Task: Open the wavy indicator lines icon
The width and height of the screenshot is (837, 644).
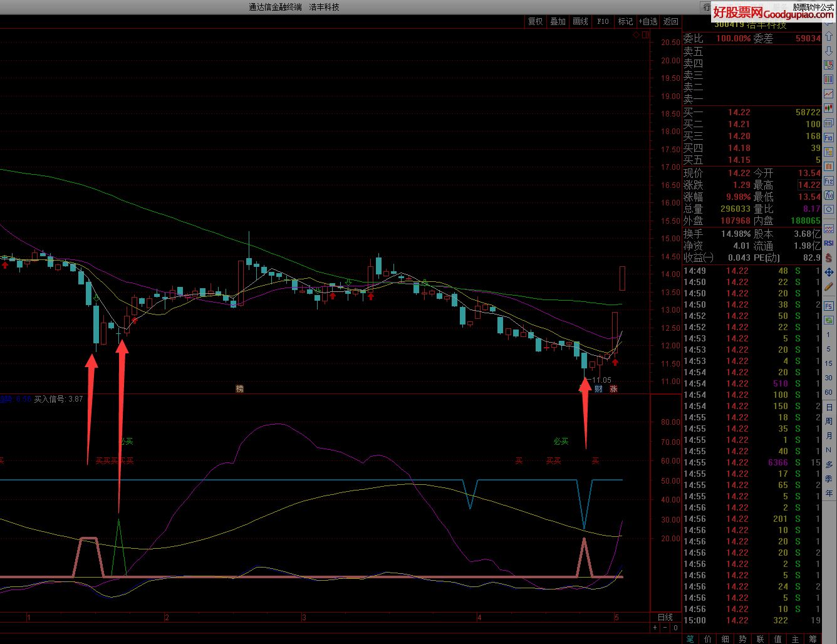Action: coord(829,228)
